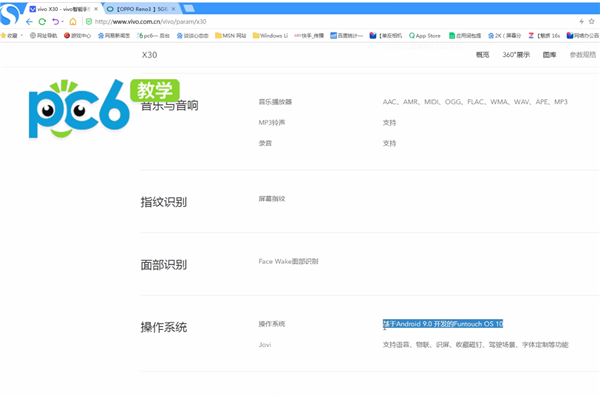Image resolution: width=600 pixels, height=397 pixels.
Task: Open the 应用宝 bookmark with green icon
Action: click(x=465, y=36)
